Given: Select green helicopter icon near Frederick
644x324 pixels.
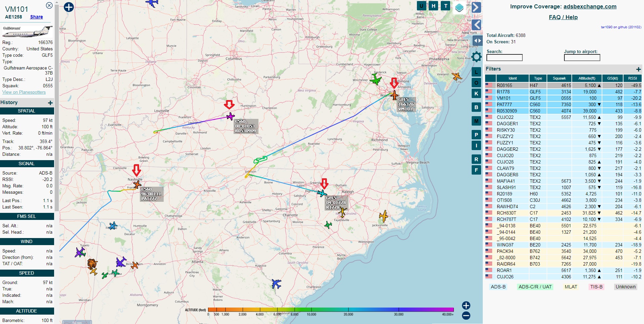Looking at the screenshot, I should click(x=375, y=80).
